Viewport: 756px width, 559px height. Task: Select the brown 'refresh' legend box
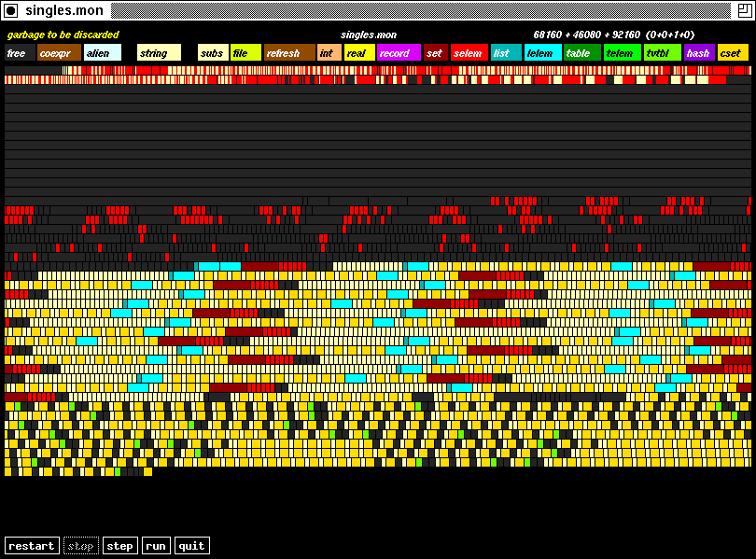pos(289,53)
